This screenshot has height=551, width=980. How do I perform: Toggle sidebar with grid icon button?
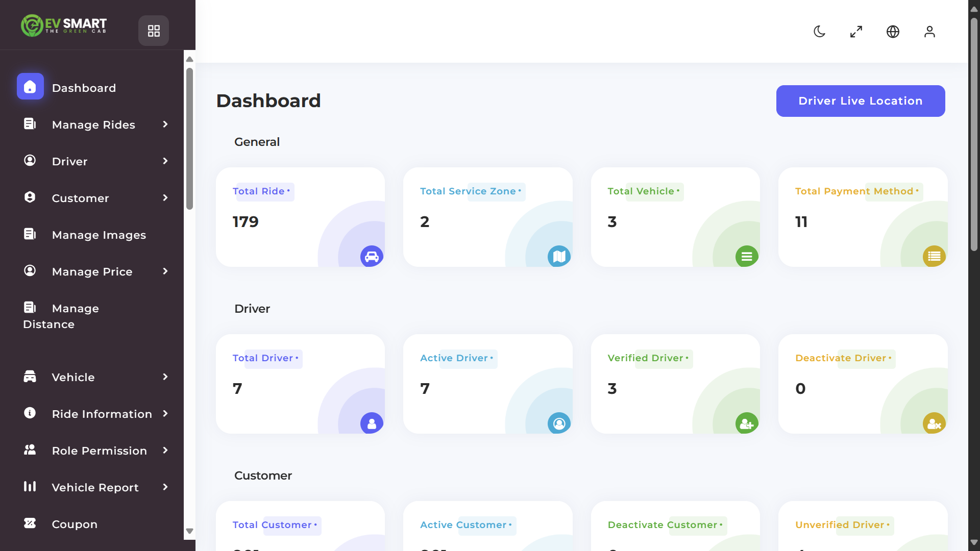pyautogui.click(x=154, y=31)
